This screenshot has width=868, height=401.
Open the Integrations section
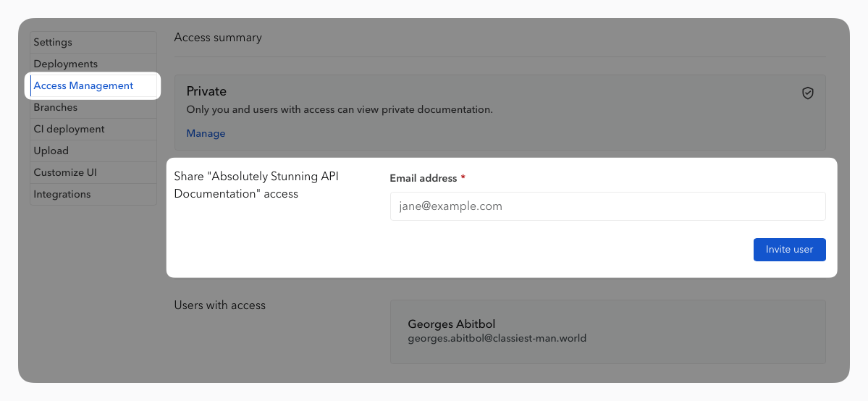62,195
